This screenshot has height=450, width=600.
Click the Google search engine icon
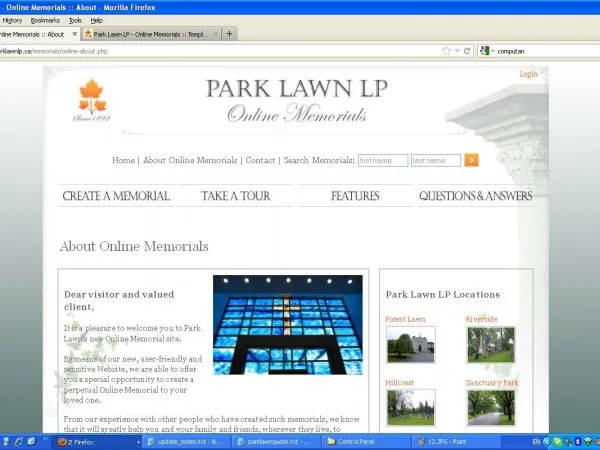point(485,50)
